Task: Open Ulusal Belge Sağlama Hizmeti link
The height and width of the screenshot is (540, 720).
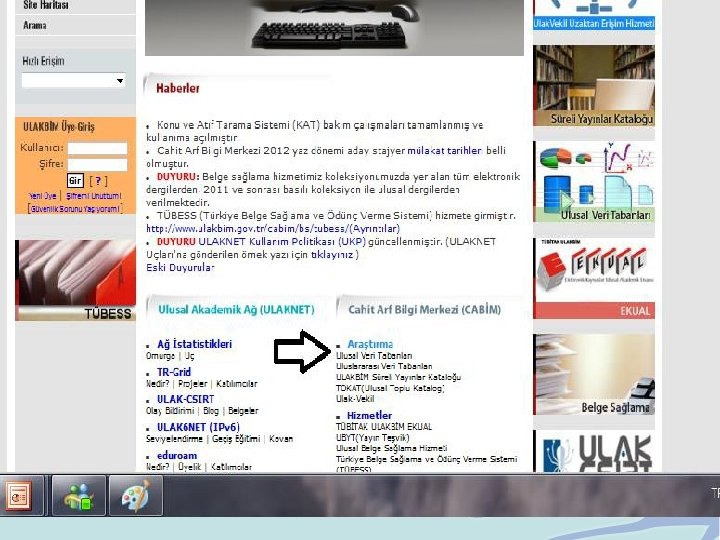Action: [x=391, y=448]
